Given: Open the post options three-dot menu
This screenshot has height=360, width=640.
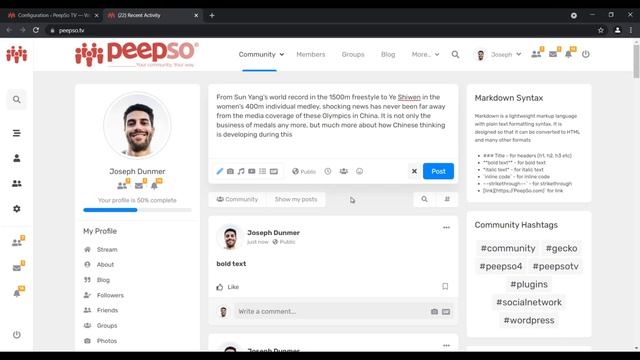Looking at the screenshot, I should pyautogui.click(x=446, y=228).
